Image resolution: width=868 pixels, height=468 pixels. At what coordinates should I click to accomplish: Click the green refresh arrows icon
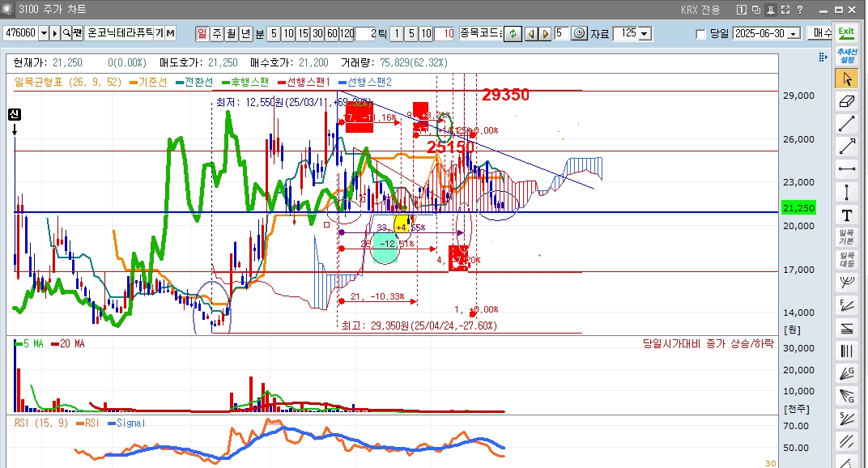(513, 34)
